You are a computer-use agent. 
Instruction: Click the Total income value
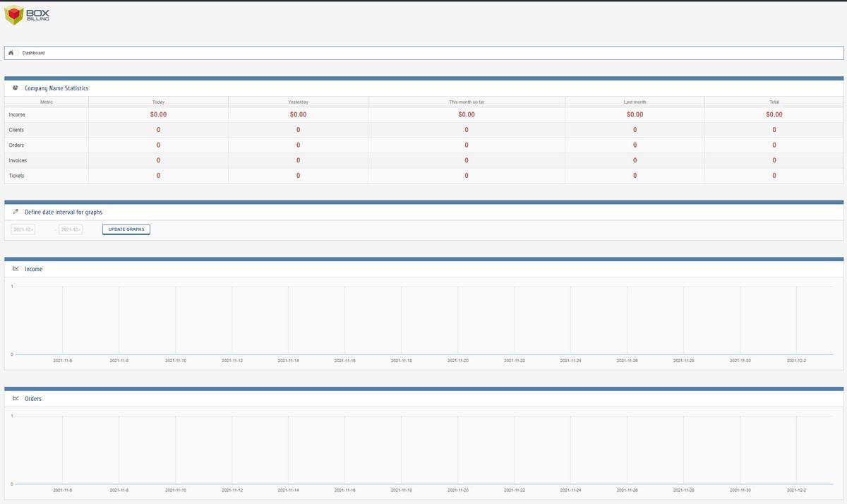coord(774,114)
